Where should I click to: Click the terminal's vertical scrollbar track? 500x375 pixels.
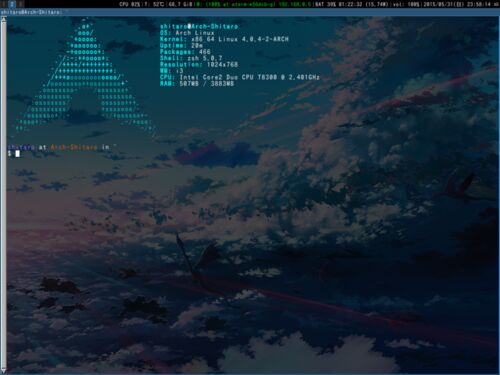click(x=3, y=194)
